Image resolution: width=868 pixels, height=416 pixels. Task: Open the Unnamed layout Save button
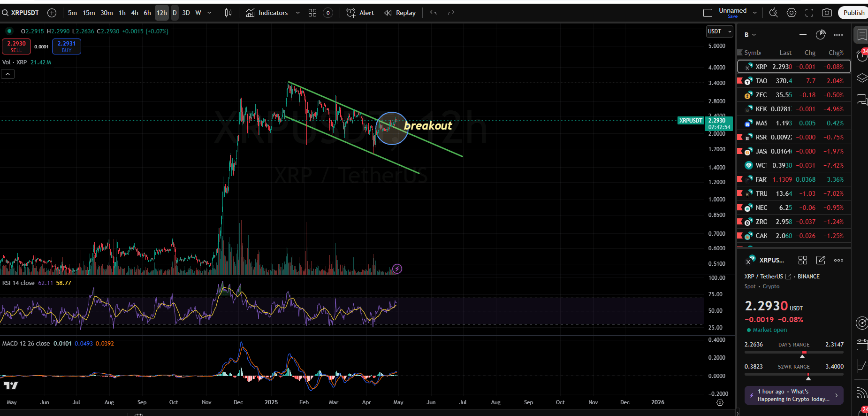coord(732,13)
